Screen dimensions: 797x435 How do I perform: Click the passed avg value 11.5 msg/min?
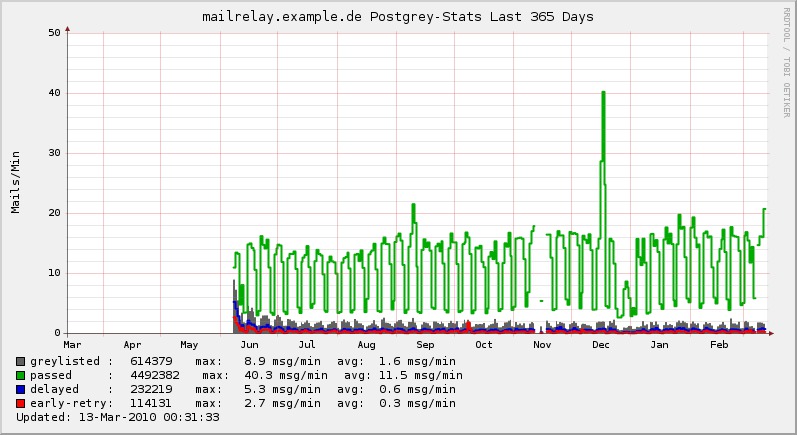[421, 376]
